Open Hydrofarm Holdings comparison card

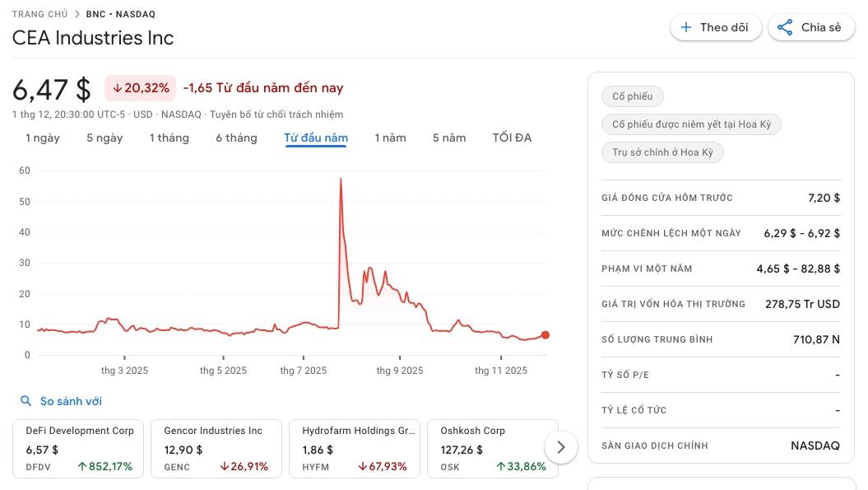355,449
